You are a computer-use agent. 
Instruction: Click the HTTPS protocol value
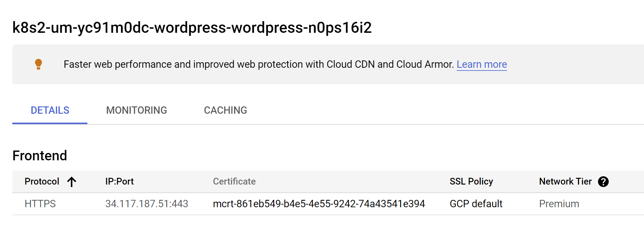(40, 203)
